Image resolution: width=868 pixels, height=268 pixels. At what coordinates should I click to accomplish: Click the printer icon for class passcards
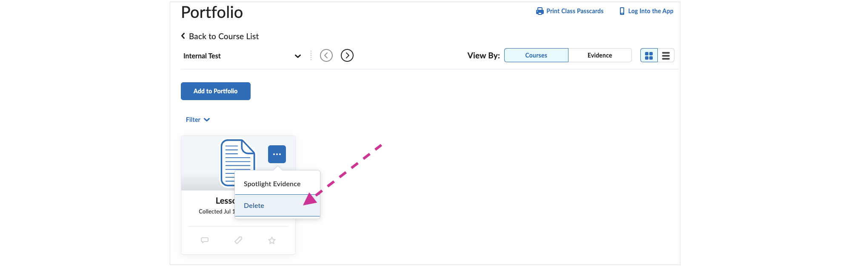(540, 11)
